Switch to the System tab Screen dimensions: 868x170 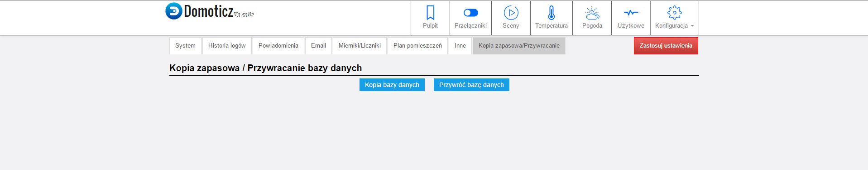185,46
